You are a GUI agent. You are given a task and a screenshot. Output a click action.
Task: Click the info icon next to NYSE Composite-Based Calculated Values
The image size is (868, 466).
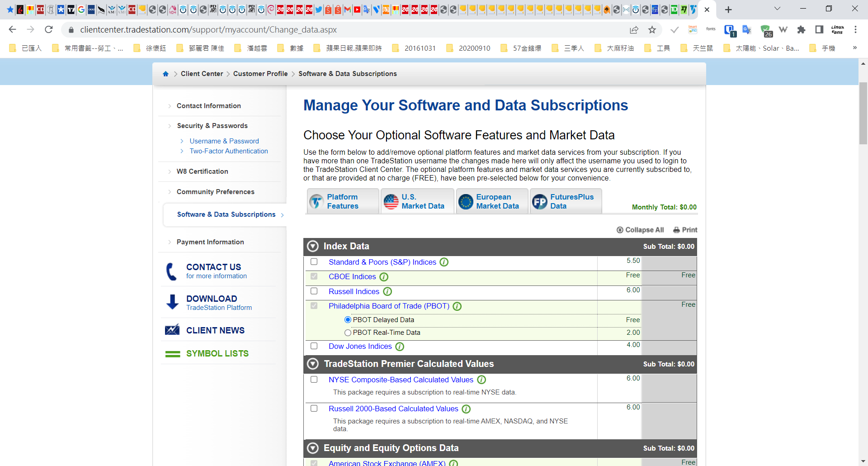pyautogui.click(x=481, y=380)
